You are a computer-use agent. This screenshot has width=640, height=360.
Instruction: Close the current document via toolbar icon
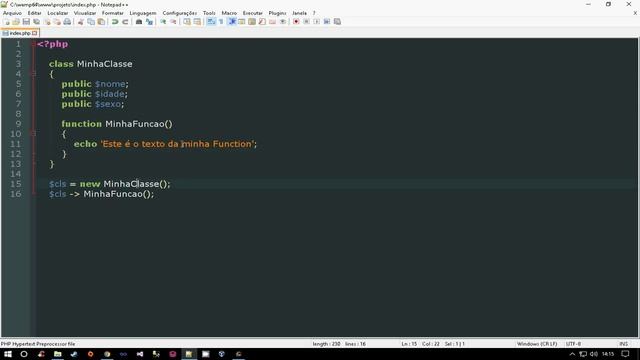click(x=47, y=22)
